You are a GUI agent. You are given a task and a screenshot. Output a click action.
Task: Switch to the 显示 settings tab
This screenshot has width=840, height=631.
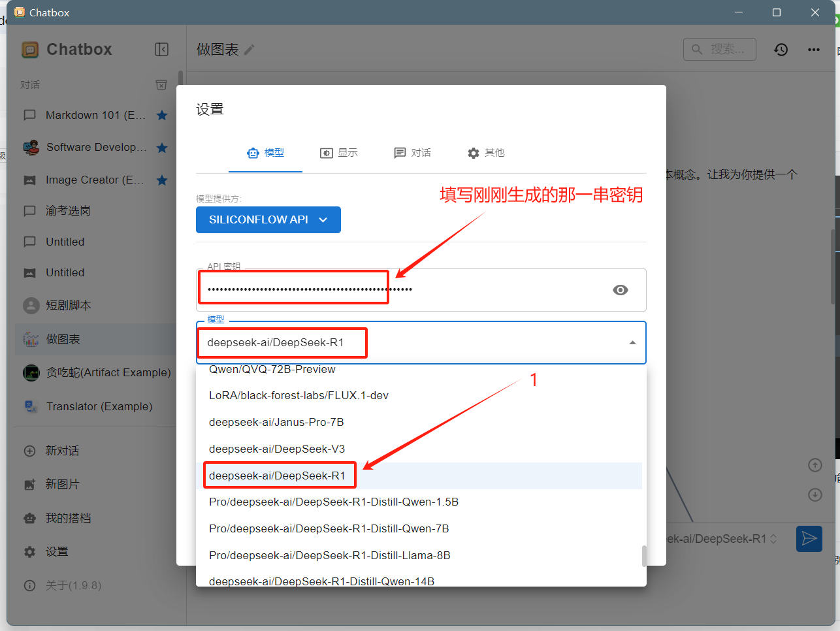tap(338, 153)
